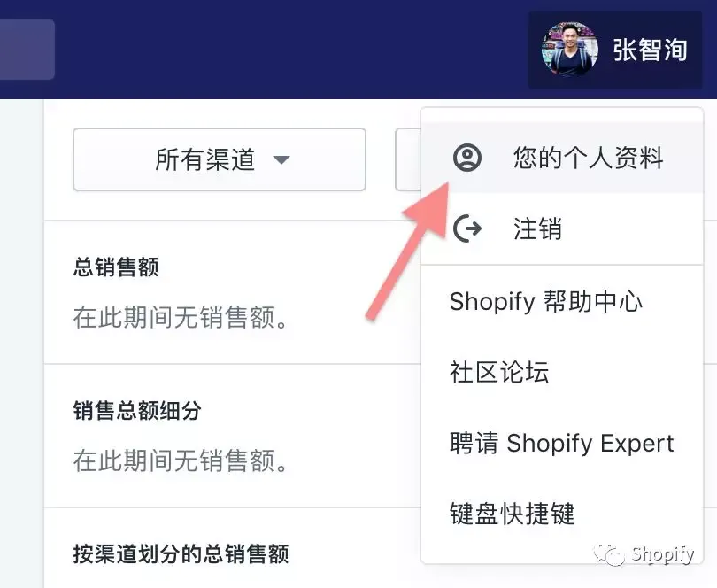The image size is (717, 588).
Task: Click the logout arrow icon
Action: tap(466, 228)
